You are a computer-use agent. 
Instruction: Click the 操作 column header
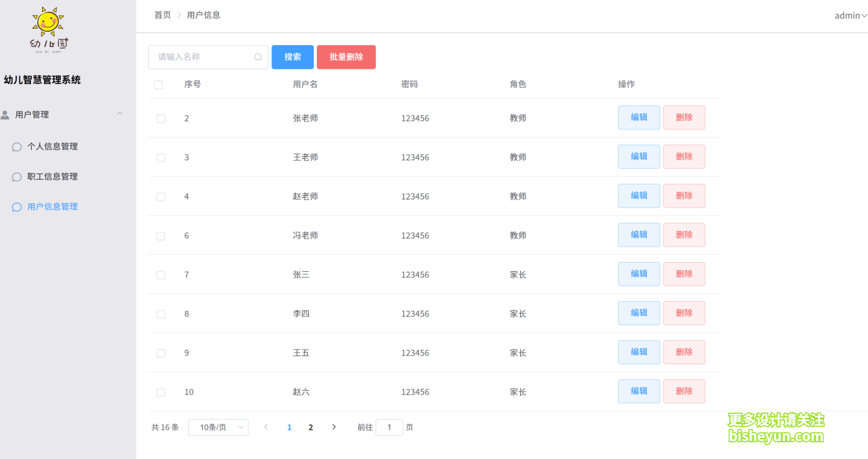(x=626, y=84)
